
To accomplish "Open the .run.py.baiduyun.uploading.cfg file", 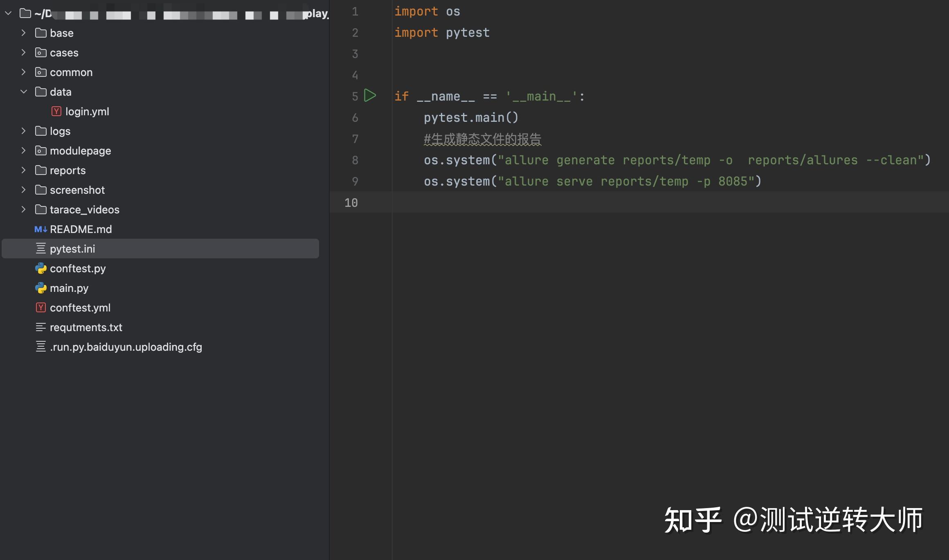I will (x=126, y=347).
